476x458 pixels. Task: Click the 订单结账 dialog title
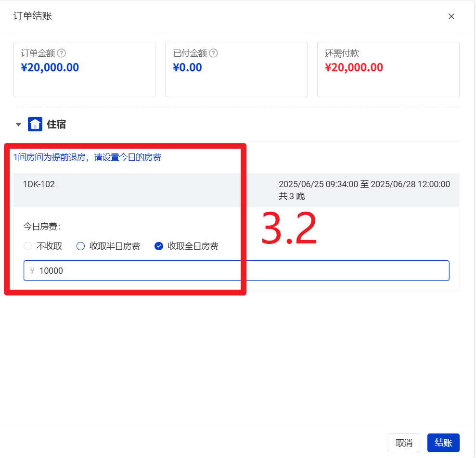[x=33, y=16]
